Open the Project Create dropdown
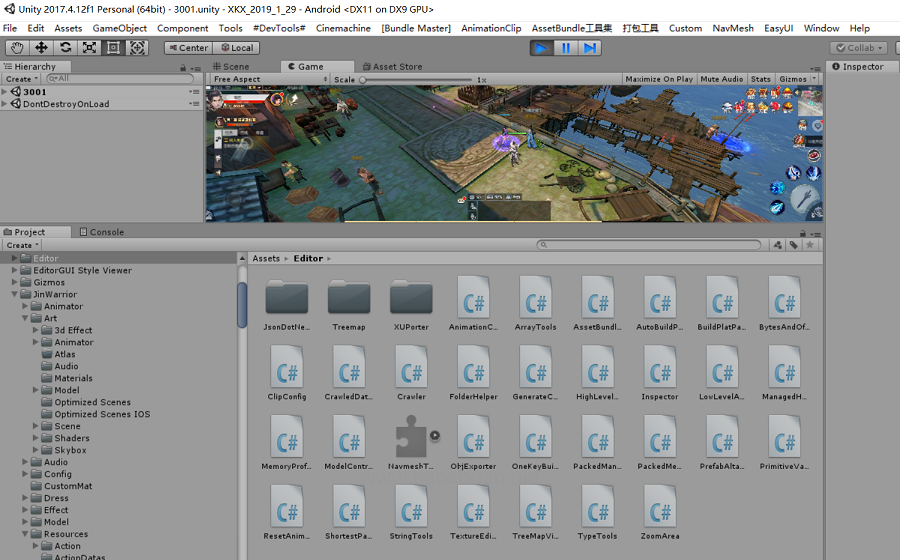 coord(22,245)
